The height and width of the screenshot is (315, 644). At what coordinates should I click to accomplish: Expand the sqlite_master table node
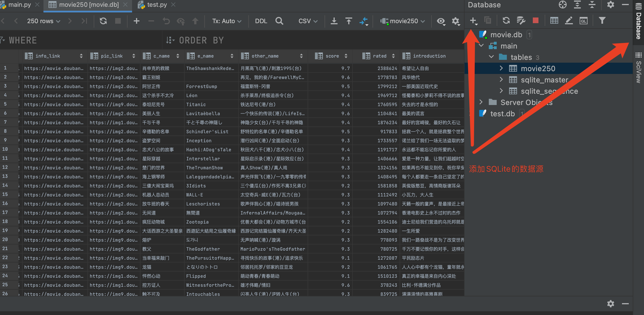[x=501, y=80]
